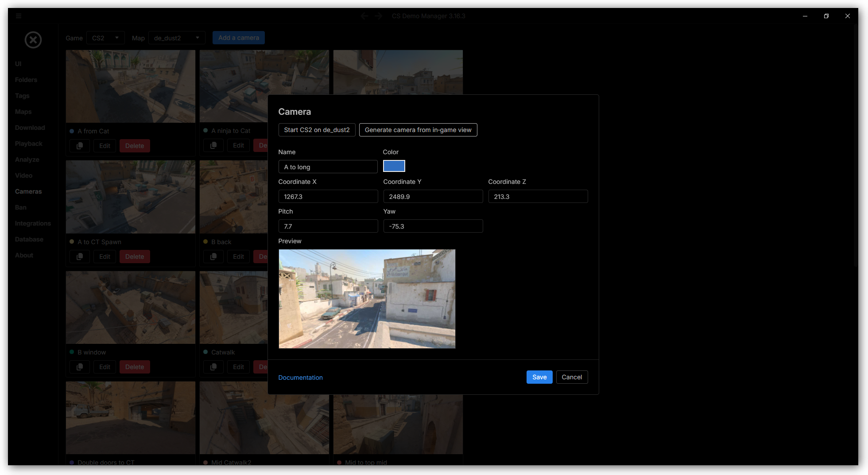Save the camera settings
The height and width of the screenshot is (475, 868).
tap(539, 377)
